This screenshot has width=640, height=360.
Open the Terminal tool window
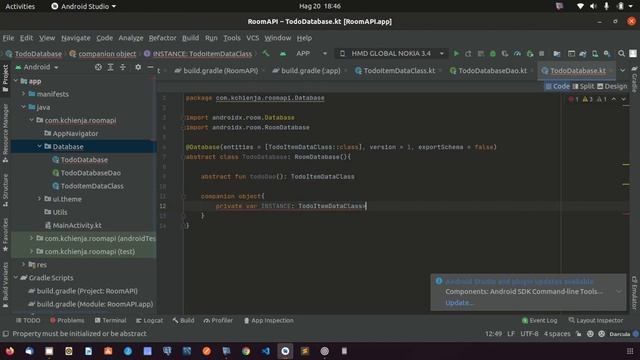point(111,320)
